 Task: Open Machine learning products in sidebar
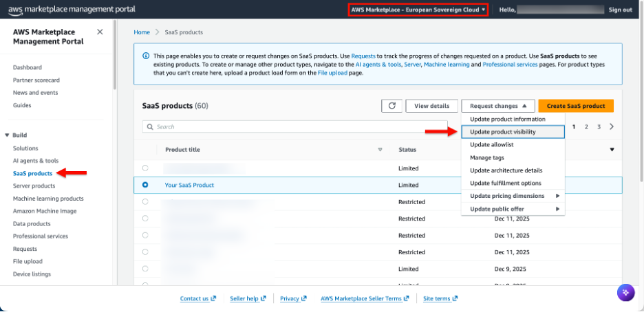tap(48, 199)
